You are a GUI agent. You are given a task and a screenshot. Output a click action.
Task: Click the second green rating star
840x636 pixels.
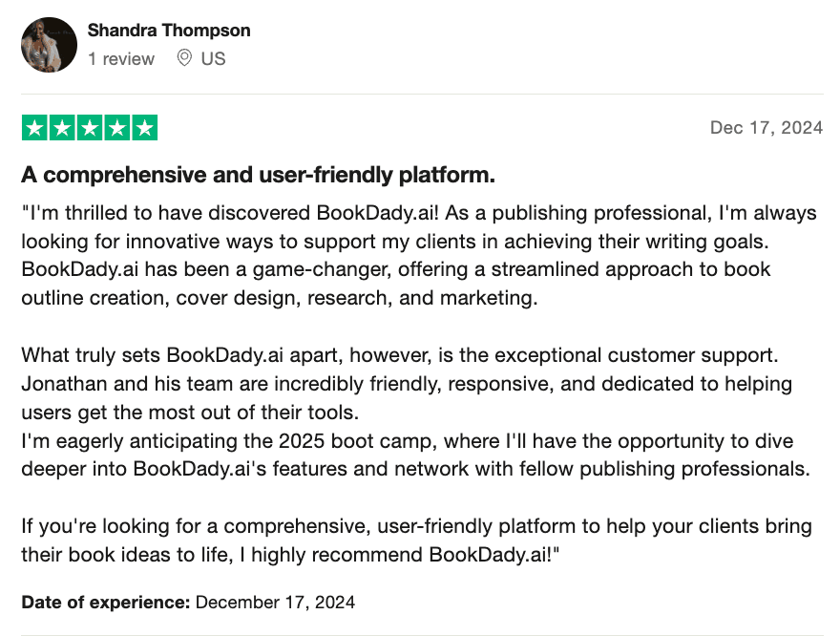(x=62, y=128)
